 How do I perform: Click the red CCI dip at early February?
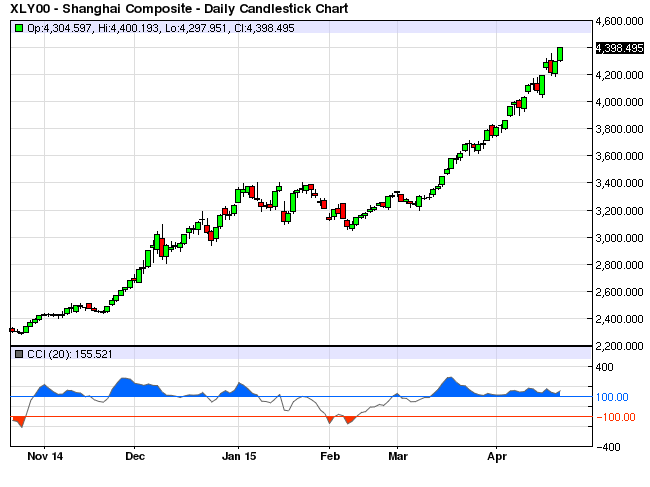pyautogui.click(x=330, y=420)
